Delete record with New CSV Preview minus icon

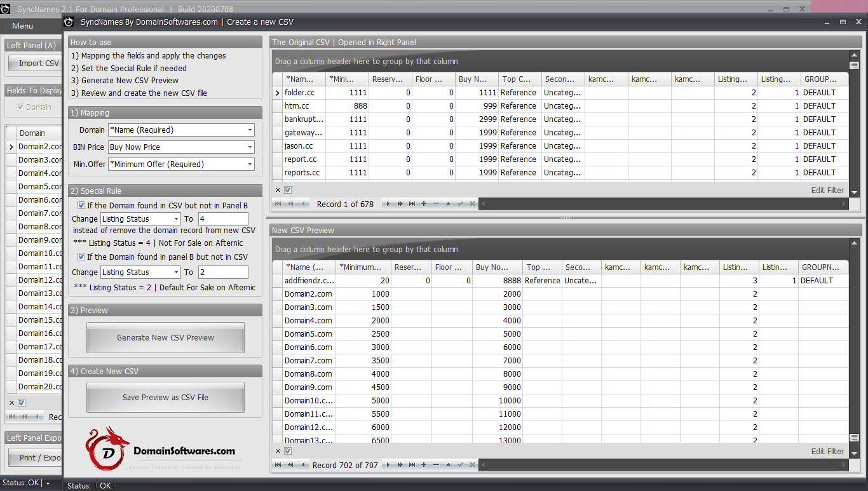tap(436, 465)
